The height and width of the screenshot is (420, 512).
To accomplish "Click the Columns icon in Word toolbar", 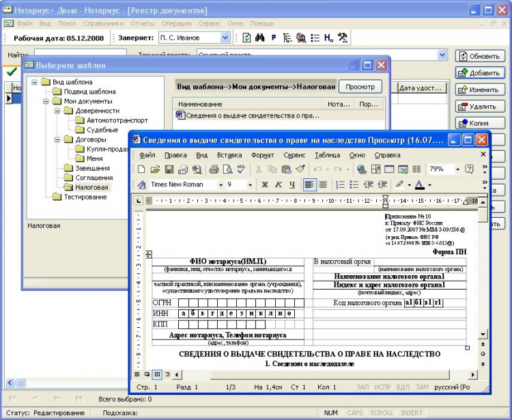I will [x=416, y=169].
